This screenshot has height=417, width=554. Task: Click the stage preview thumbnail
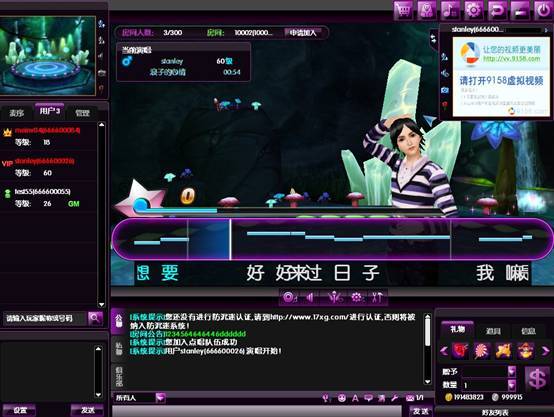[48, 55]
